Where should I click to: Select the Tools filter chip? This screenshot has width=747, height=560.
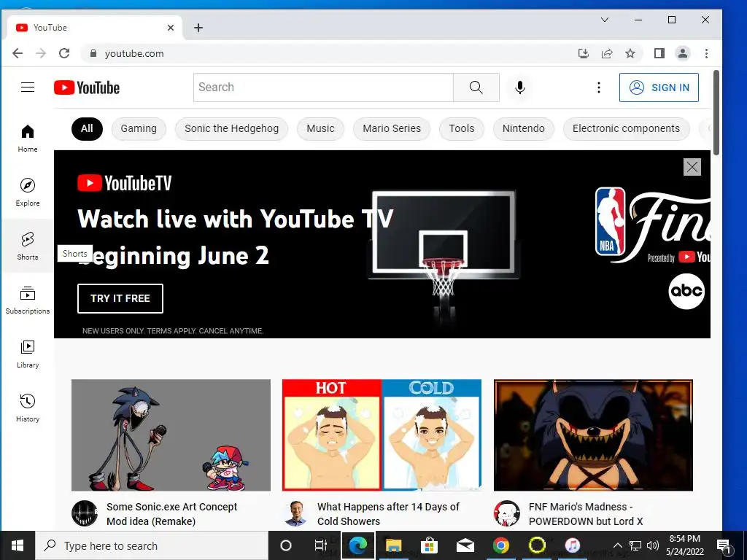point(462,128)
